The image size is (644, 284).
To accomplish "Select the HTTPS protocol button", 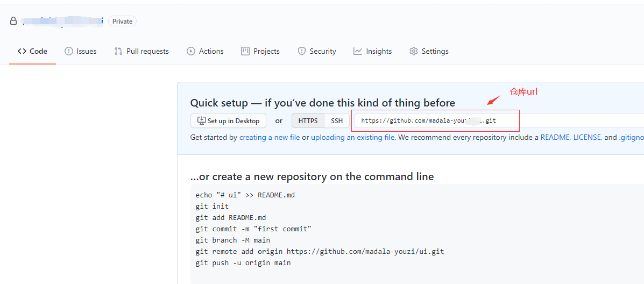I will pos(308,120).
